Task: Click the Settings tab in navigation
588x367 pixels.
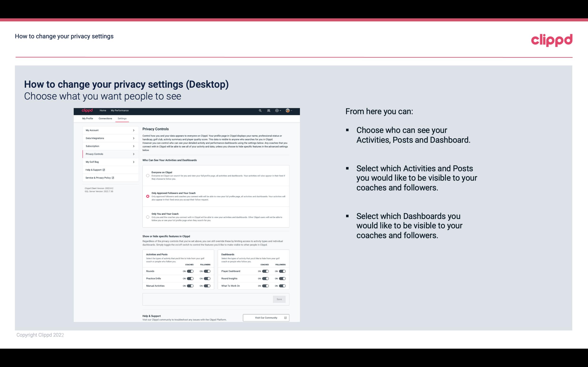Action: click(x=122, y=118)
